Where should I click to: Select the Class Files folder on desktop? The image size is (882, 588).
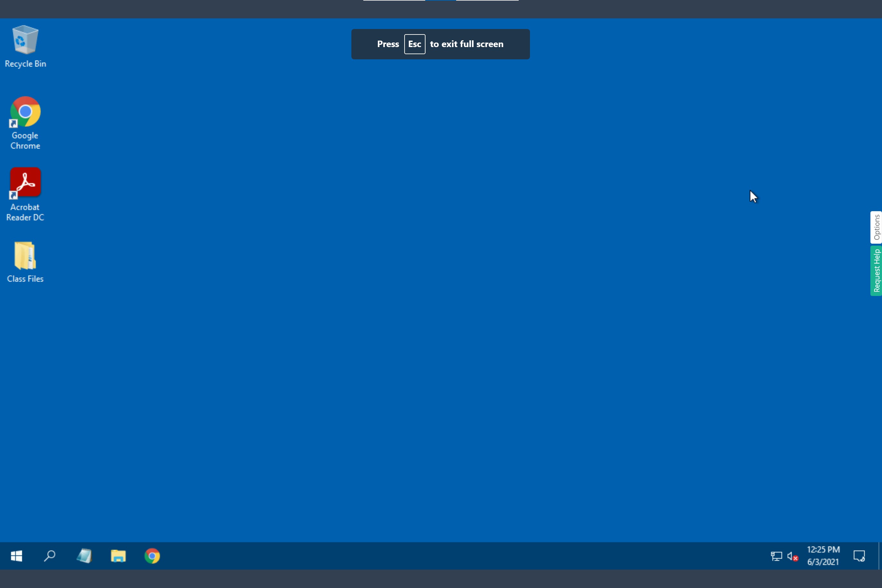tap(25, 262)
